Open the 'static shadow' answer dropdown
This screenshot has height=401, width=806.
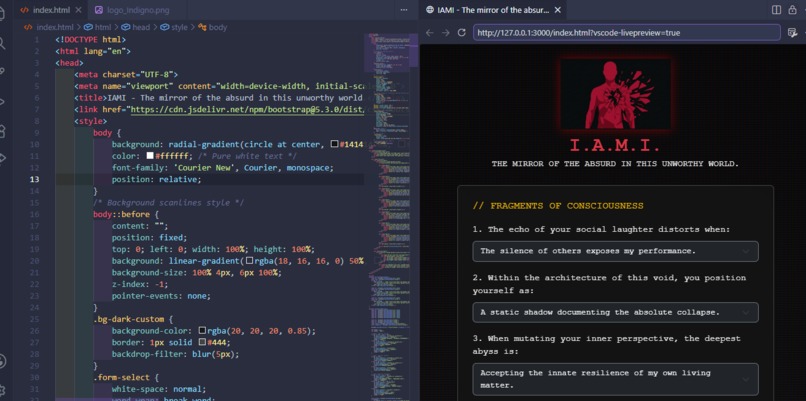coord(615,312)
